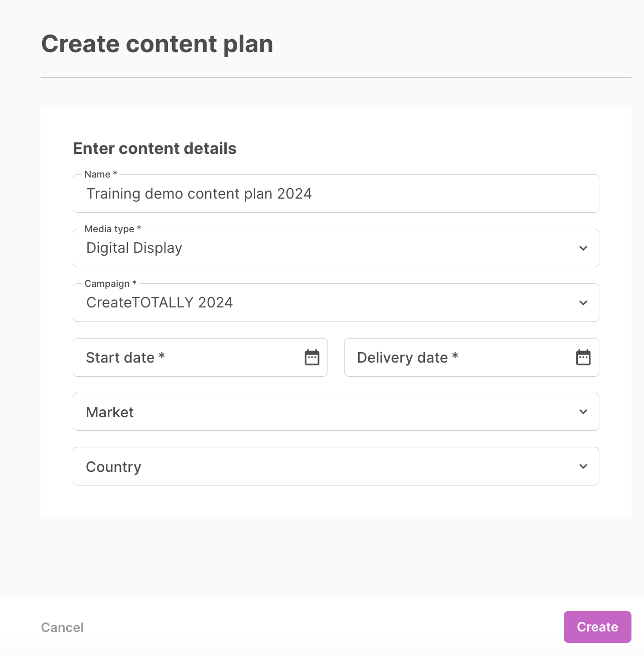Expand the Media type chevron arrow
Image resolution: width=644 pixels, height=655 pixels.
click(583, 248)
